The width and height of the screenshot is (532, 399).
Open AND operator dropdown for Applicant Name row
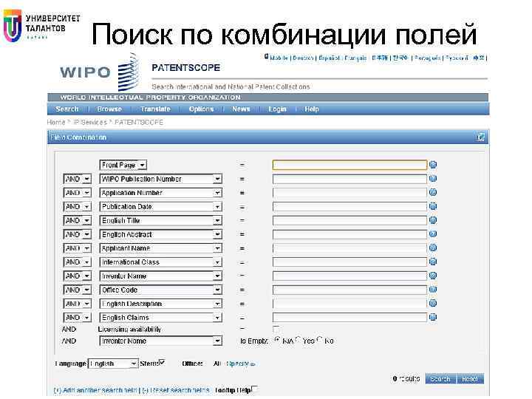coord(78,249)
